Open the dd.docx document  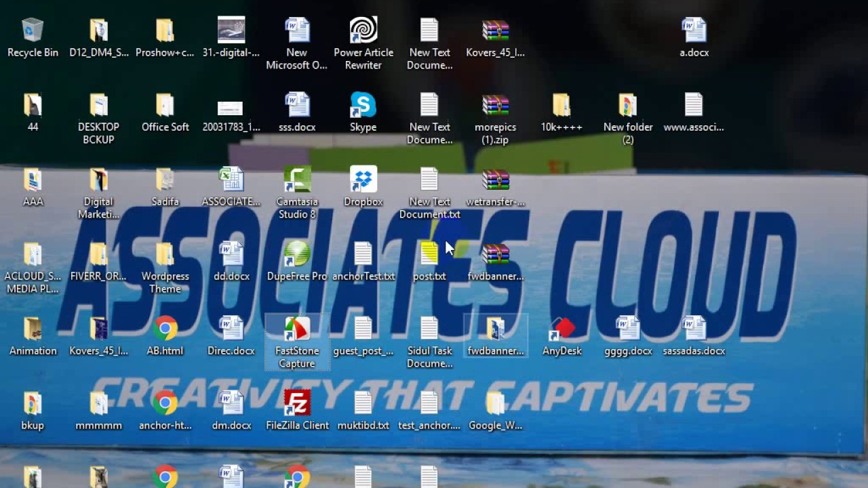point(231,262)
